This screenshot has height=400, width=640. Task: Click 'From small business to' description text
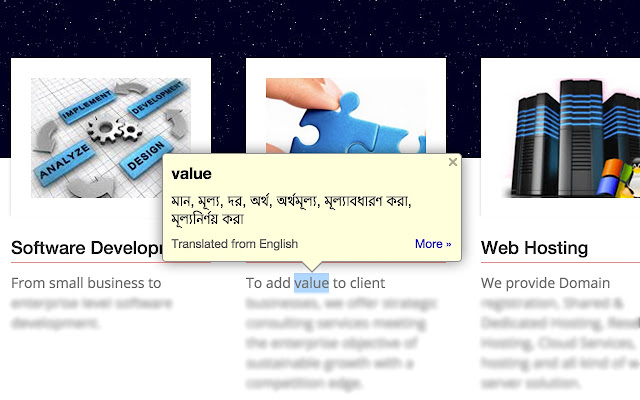[x=86, y=283]
